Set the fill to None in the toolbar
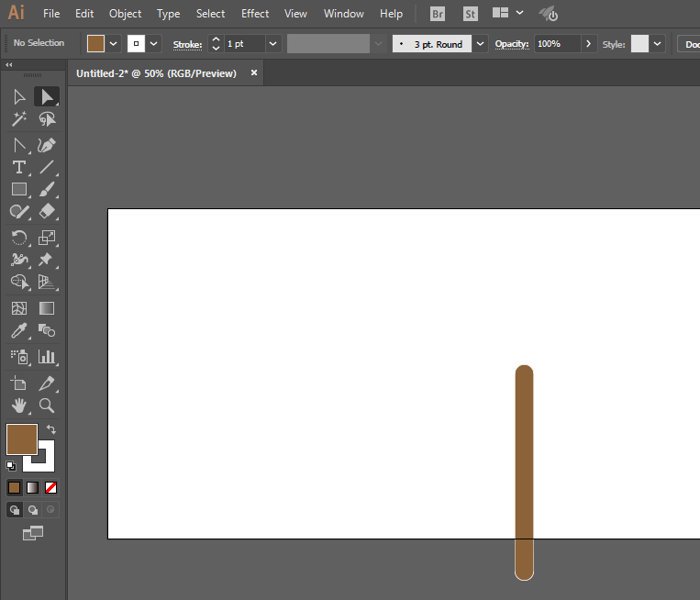The height and width of the screenshot is (600, 700). (51, 487)
